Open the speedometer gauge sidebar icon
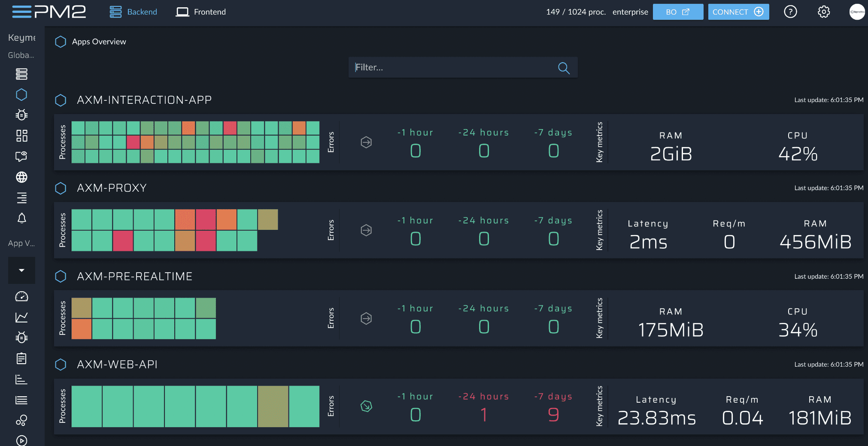Screen dimensions: 868x446 point(21,297)
